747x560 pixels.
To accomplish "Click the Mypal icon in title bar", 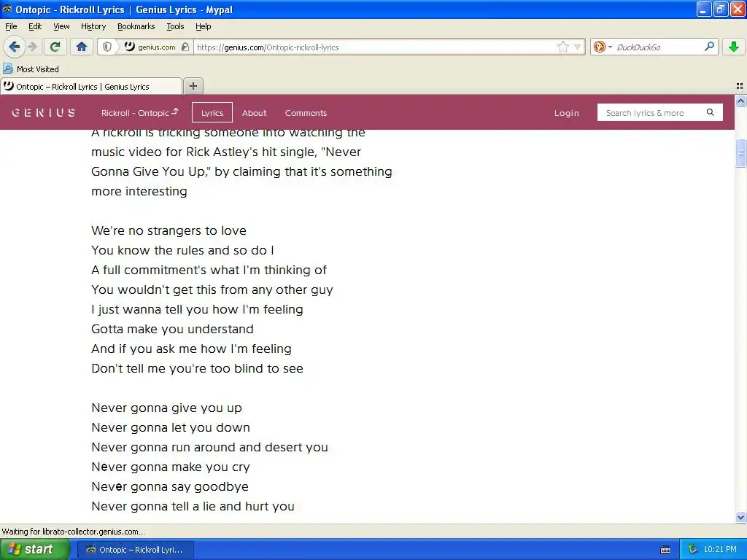I will pyautogui.click(x=7, y=9).
